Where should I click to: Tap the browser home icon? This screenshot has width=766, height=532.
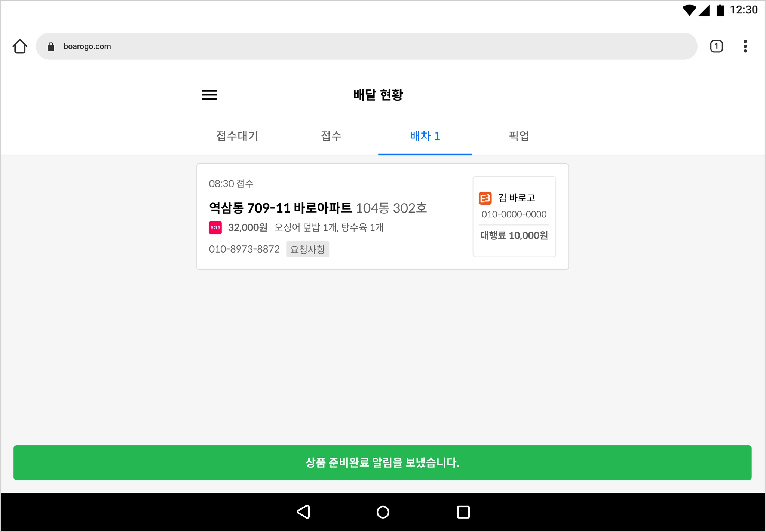[x=20, y=46]
